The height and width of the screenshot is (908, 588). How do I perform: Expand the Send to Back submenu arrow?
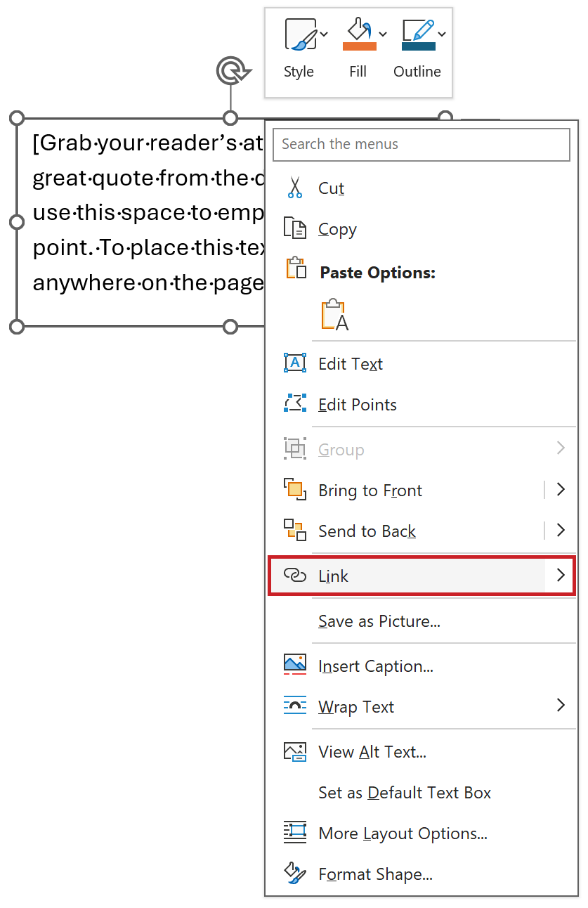[561, 531]
